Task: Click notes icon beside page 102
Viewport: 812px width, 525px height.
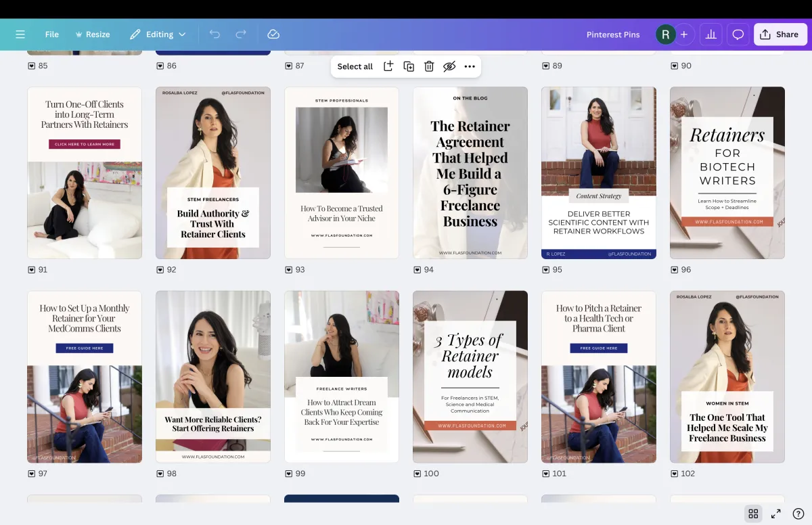Action: 674,474
